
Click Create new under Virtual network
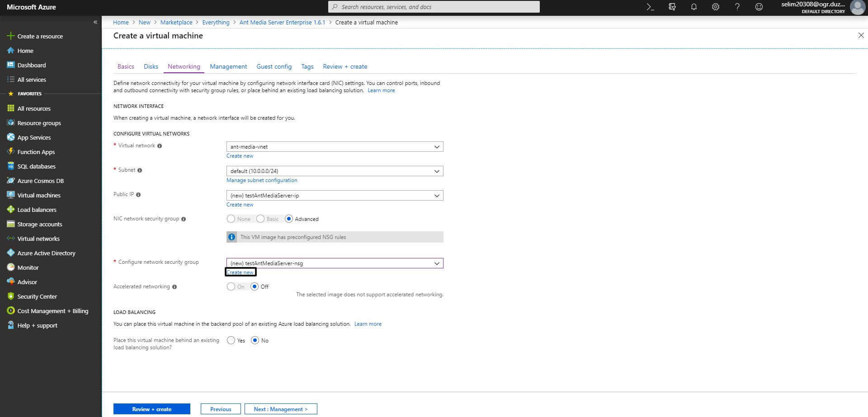(240, 156)
